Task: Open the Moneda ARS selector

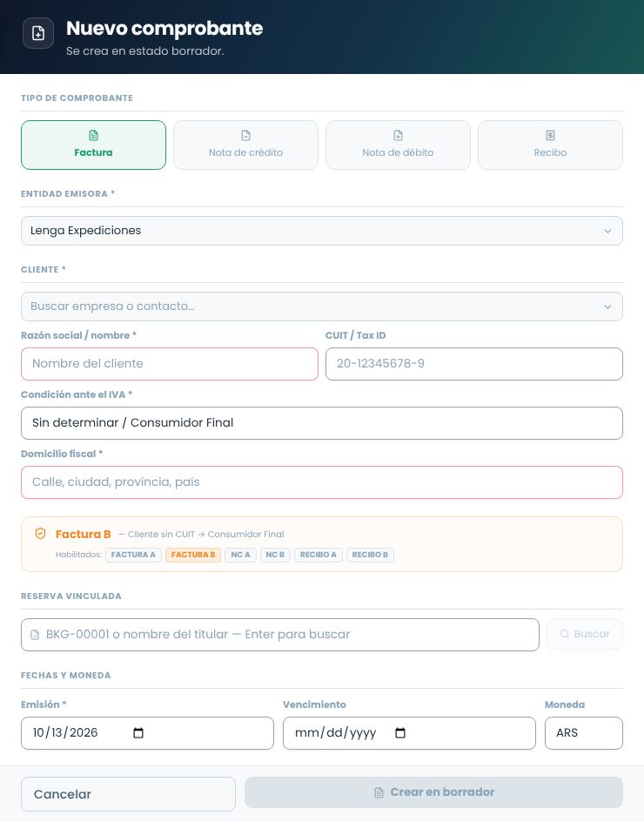Action: coord(584,733)
